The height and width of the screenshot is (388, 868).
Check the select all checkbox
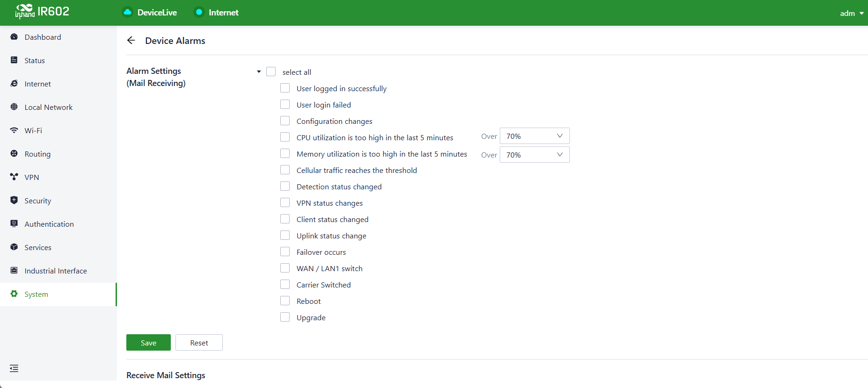tap(271, 72)
